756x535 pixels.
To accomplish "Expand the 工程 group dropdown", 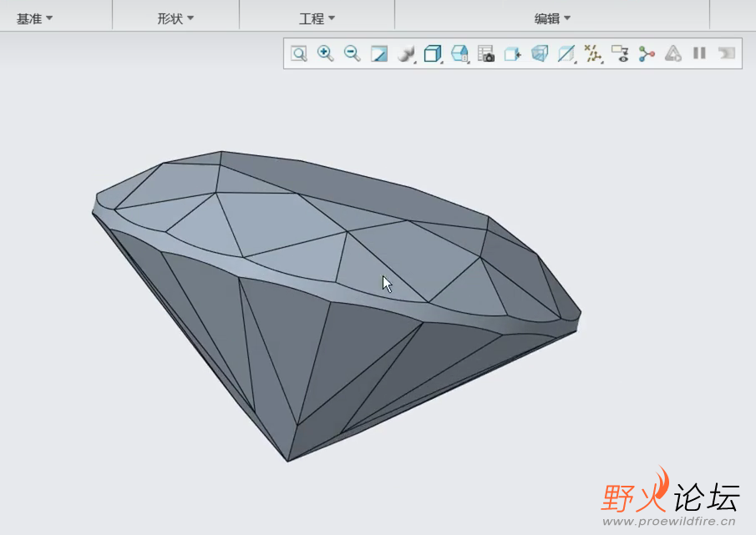I will click(x=317, y=18).
